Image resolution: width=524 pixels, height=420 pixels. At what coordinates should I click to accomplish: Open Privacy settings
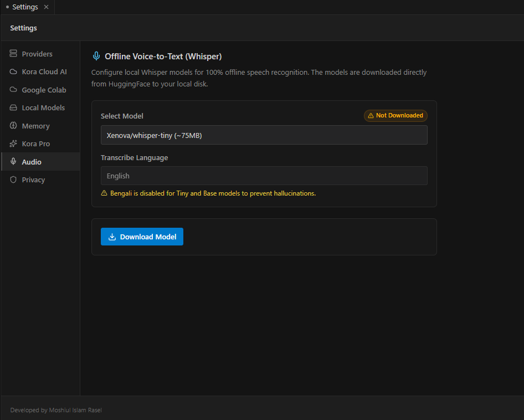coord(41,180)
